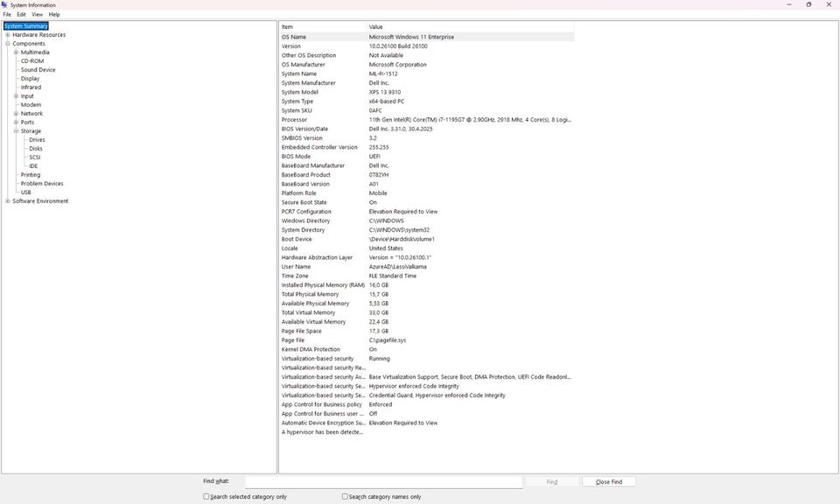Select Disks under Storage
The width and height of the screenshot is (840, 504).
[35, 149]
